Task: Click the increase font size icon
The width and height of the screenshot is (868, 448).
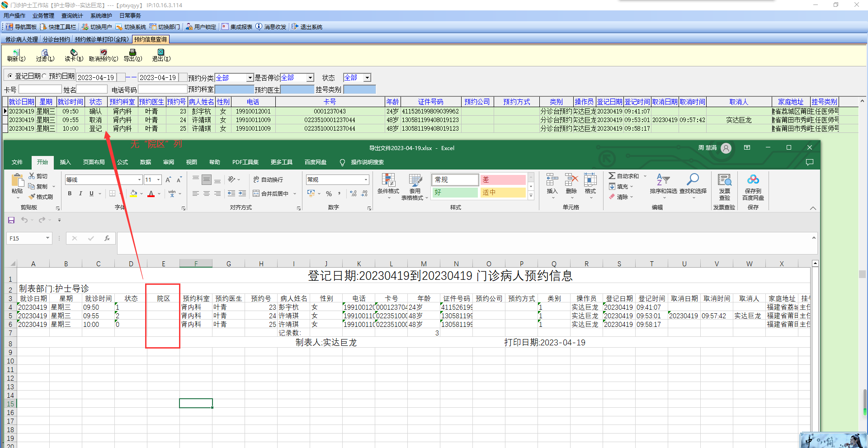Action: click(168, 179)
